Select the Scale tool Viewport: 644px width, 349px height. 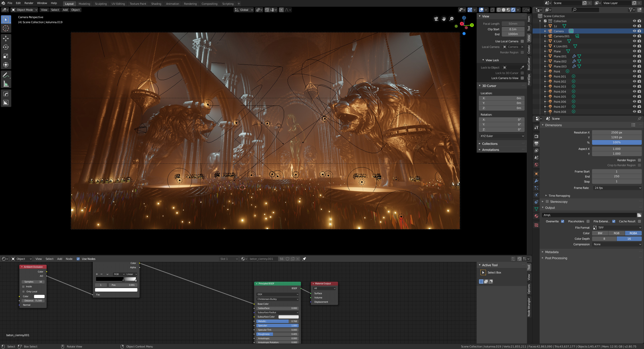click(6, 56)
